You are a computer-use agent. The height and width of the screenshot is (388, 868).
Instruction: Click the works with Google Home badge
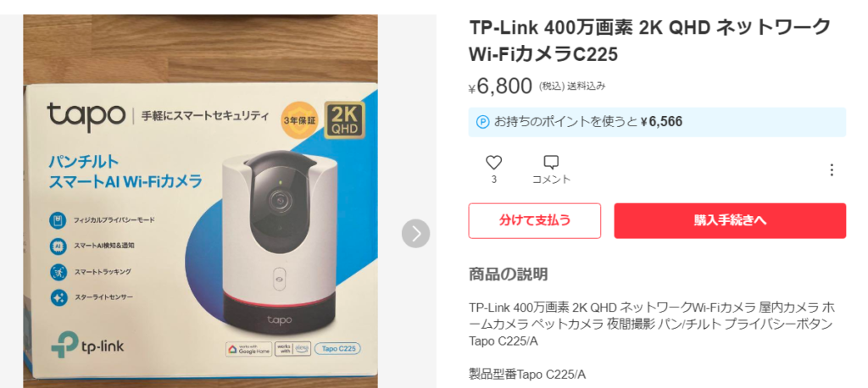tap(248, 349)
